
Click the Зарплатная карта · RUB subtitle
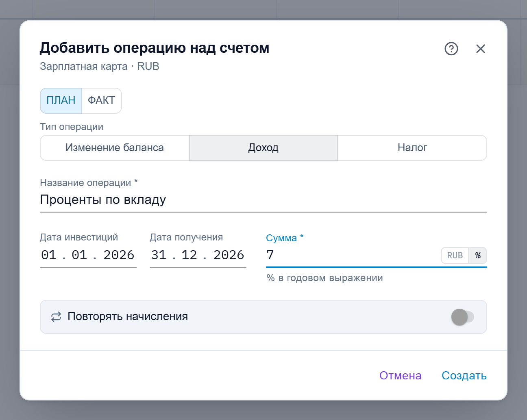[x=100, y=66]
